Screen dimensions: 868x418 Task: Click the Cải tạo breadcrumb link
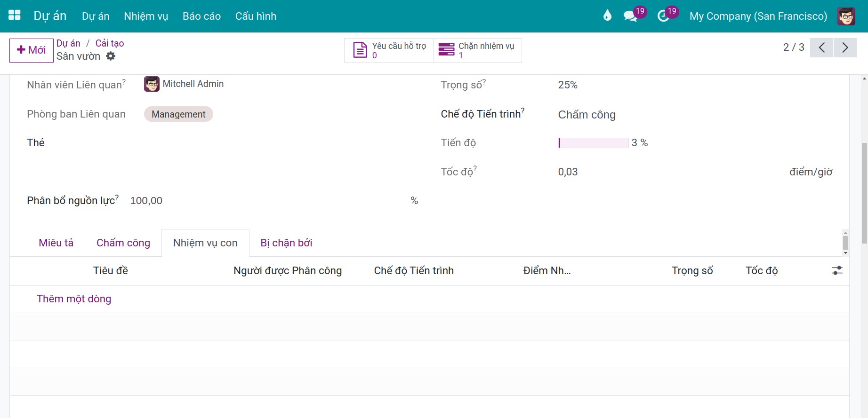(x=110, y=43)
